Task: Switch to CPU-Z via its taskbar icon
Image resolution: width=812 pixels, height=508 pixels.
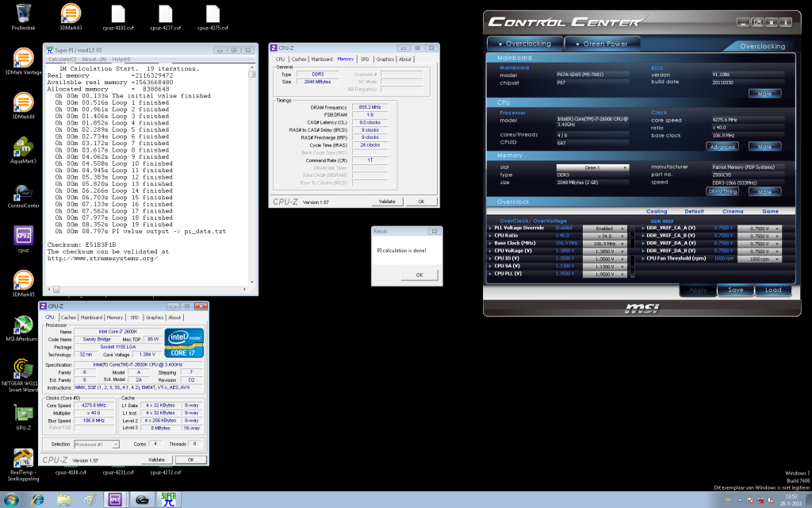Action: point(116,500)
